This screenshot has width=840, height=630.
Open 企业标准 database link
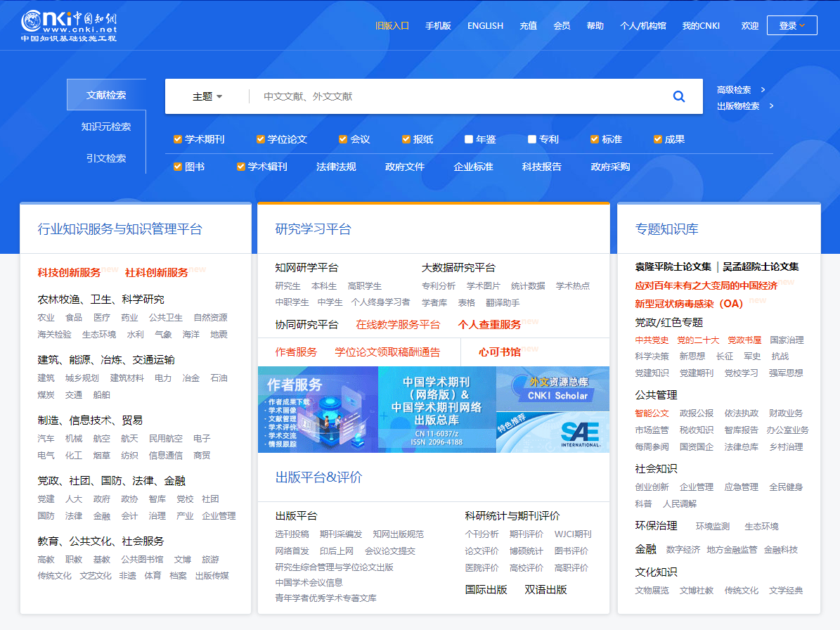473,167
